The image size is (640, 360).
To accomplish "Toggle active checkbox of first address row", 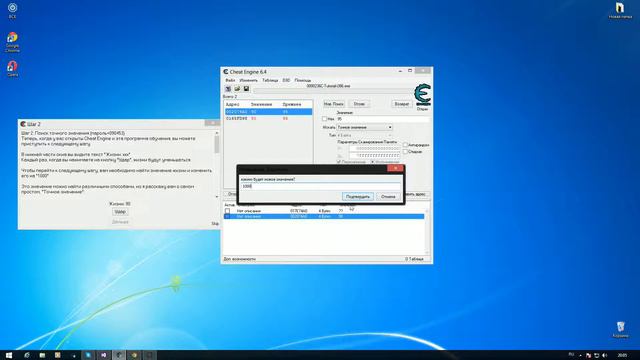I will pyautogui.click(x=227, y=211).
